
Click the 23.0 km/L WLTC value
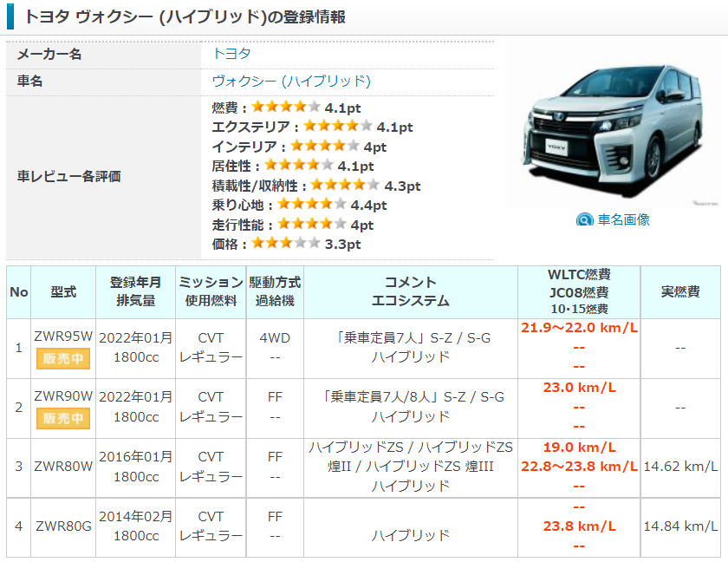pyautogui.click(x=579, y=388)
